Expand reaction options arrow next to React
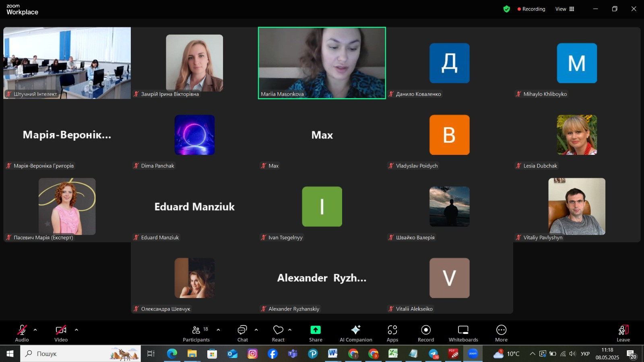The image size is (644, 362). (x=290, y=330)
